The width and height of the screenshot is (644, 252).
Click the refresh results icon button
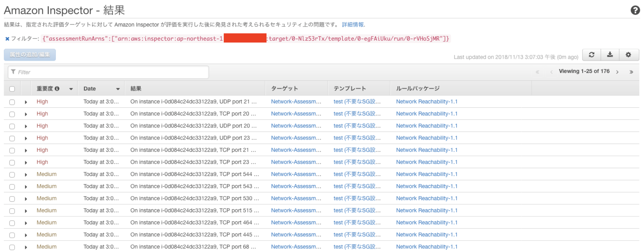tap(591, 55)
